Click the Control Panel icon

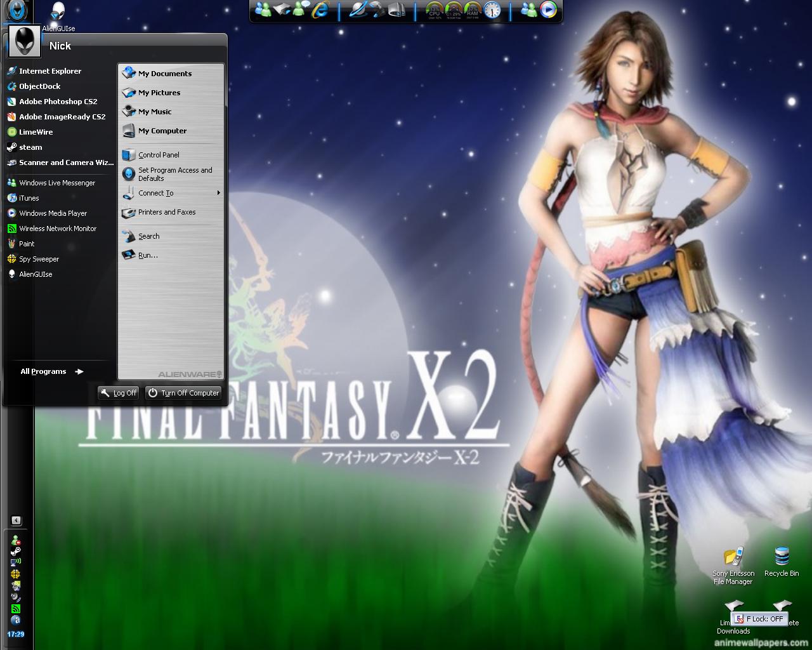[x=129, y=155]
